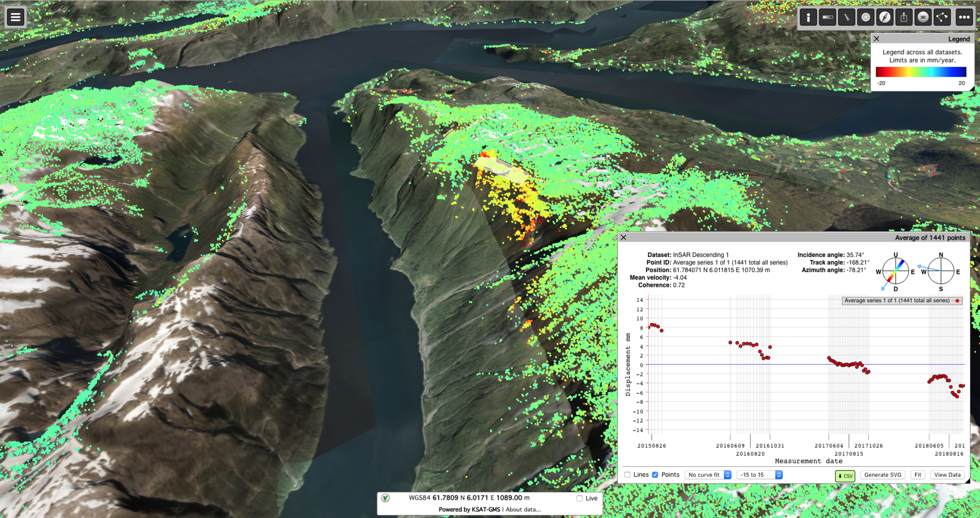Toggle the Live coordinates checkbox
The width and height of the screenshot is (980, 518).
[579, 498]
